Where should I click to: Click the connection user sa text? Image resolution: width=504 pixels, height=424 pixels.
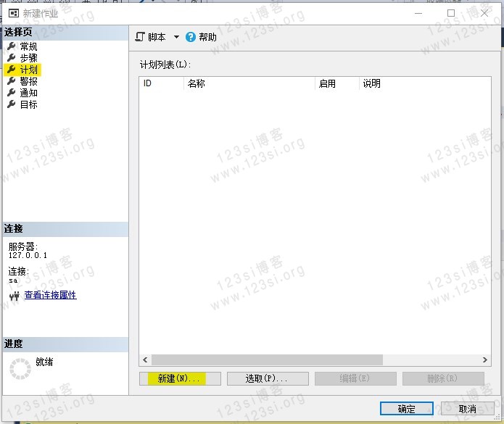tap(13, 280)
